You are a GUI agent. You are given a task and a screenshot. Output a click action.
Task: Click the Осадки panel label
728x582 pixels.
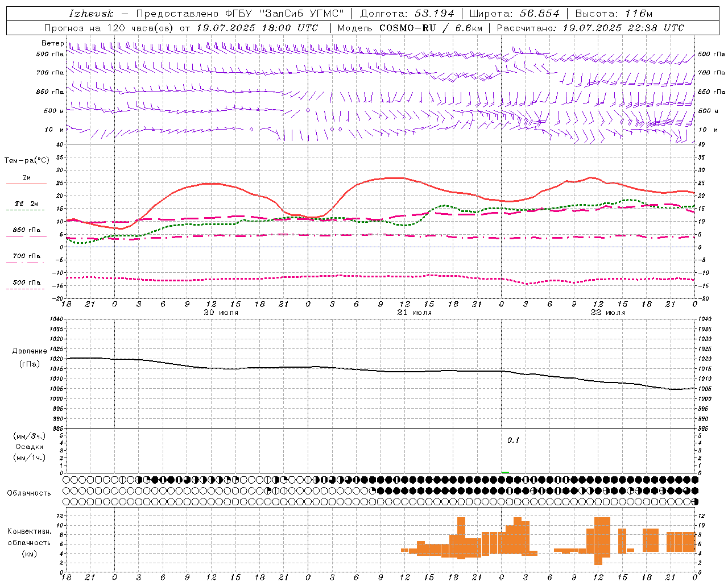[x=30, y=447]
